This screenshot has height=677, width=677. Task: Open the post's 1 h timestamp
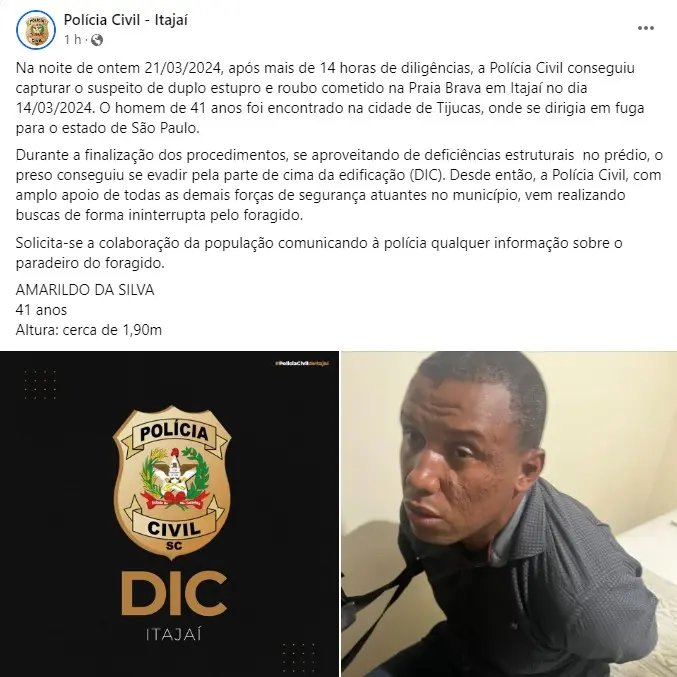(x=73, y=40)
